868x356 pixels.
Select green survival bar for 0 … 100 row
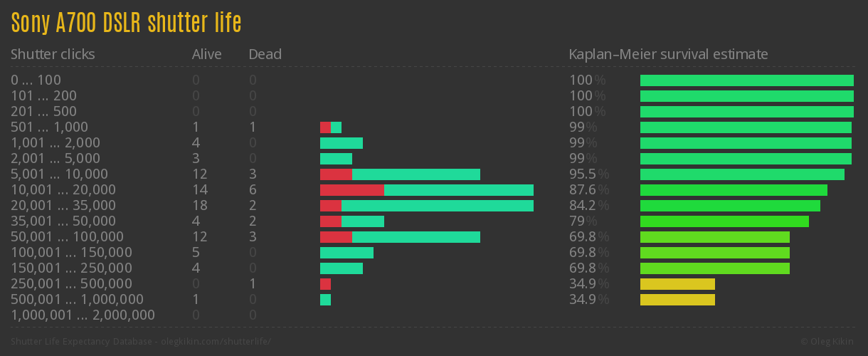(x=746, y=80)
